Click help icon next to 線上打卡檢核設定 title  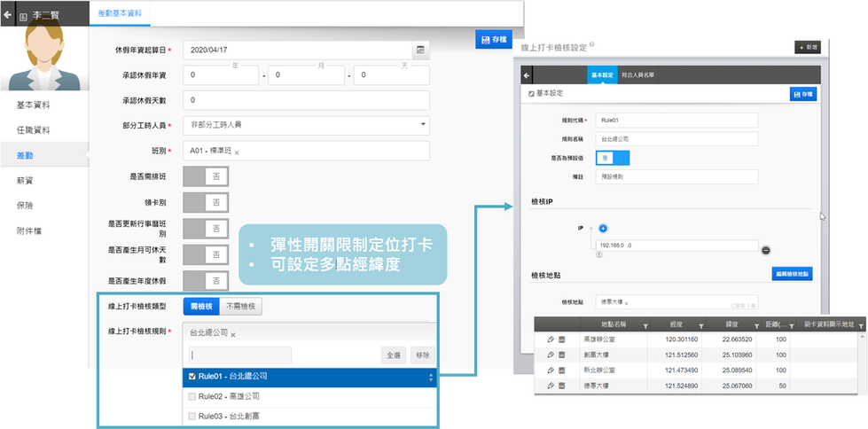click(x=592, y=44)
